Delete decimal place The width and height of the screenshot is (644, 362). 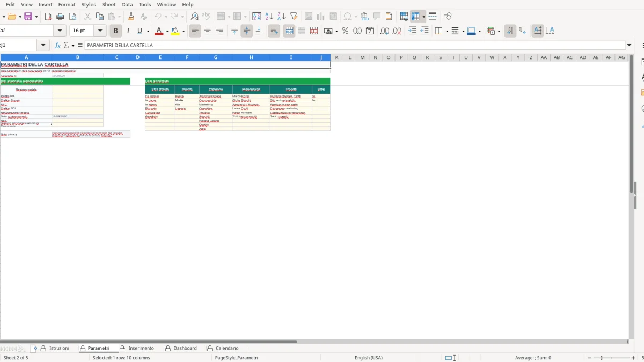397,31
